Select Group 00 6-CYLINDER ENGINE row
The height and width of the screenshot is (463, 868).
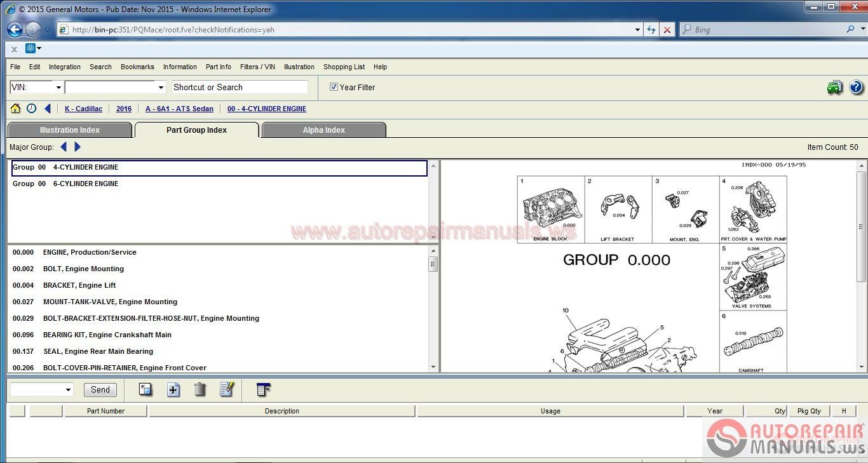coord(219,184)
